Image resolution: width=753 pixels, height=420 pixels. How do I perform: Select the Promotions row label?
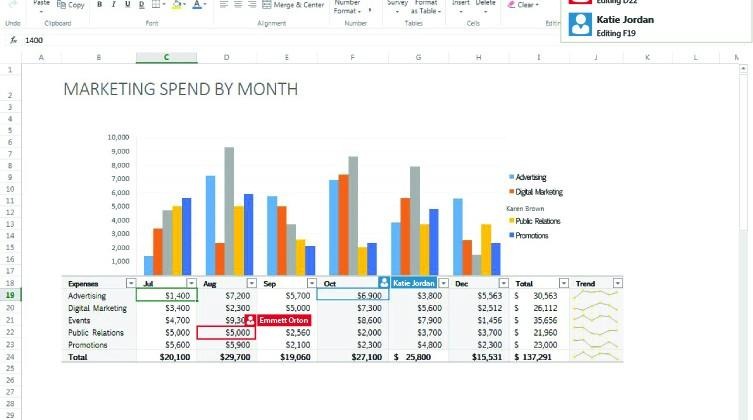coord(88,345)
